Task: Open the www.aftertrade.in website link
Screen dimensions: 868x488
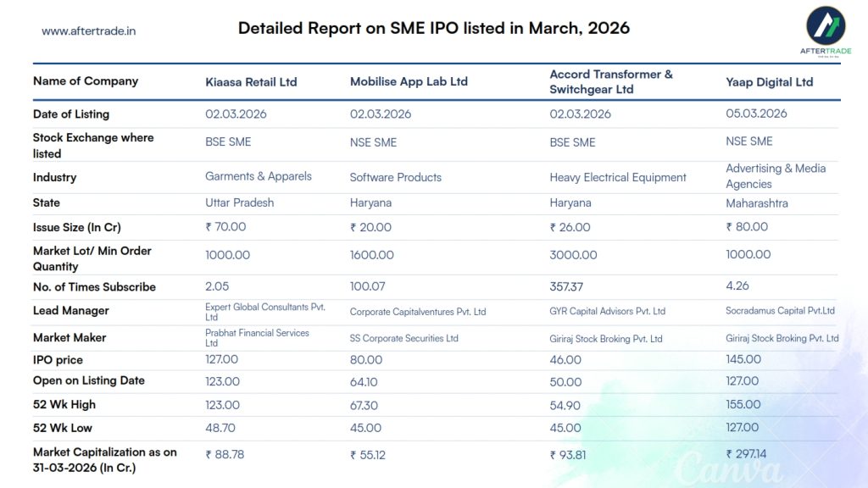Action: pos(88,31)
